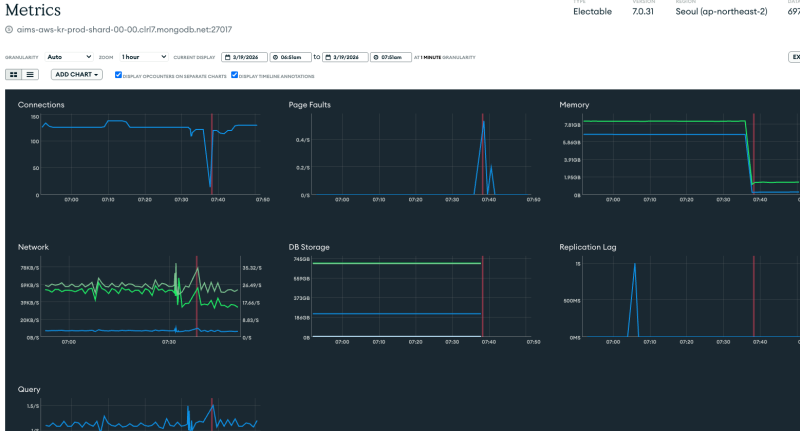Click clock icon in end time field
This screenshot has width=800, height=431.
[376, 57]
